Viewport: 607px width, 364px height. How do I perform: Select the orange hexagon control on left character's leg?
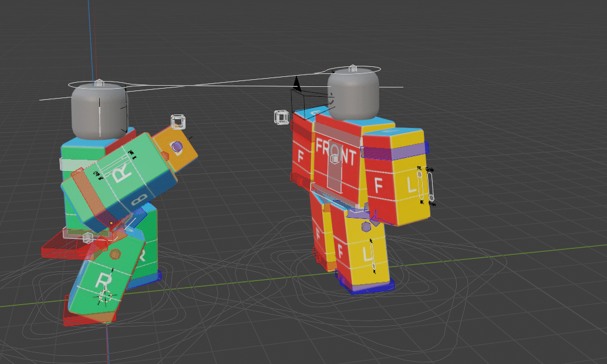pyautogui.click(x=115, y=254)
